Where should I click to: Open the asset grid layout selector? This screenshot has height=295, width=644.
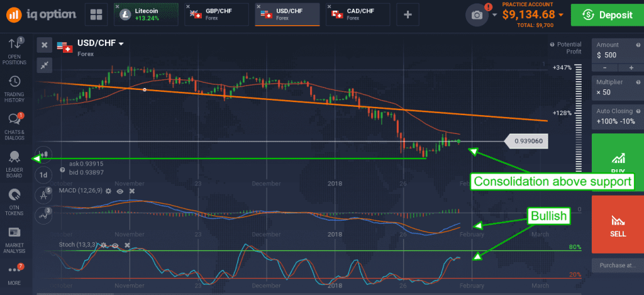pyautogui.click(x=96, y=15)
